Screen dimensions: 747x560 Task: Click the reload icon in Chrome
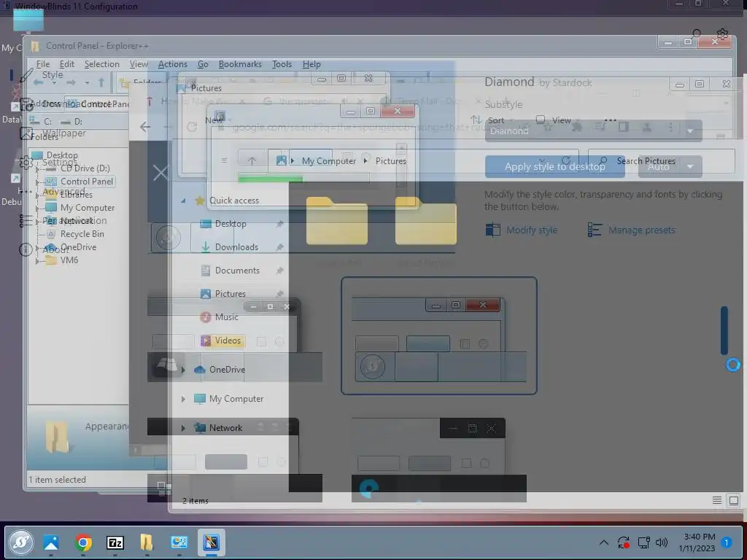pos(192,127)
